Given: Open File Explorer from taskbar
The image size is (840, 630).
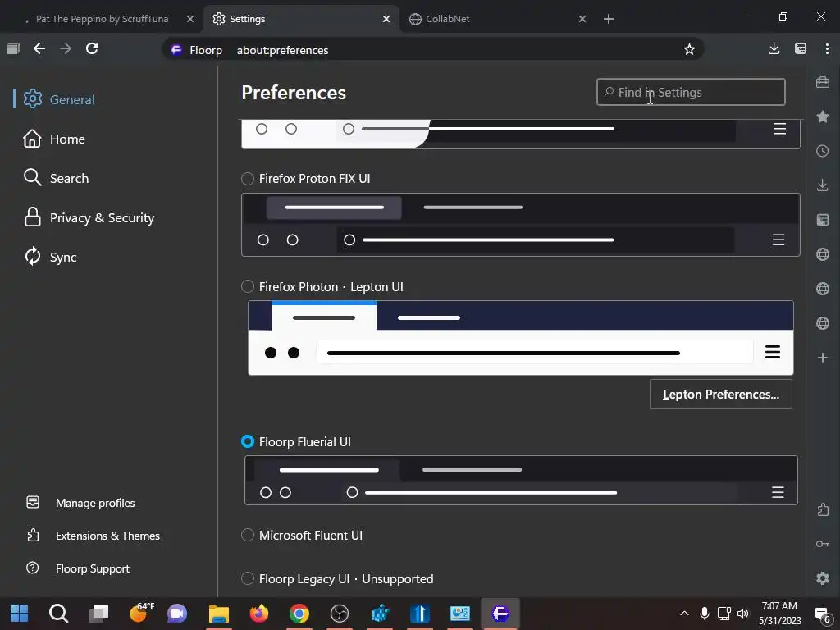Looking at the screenshot, I should pos(218,614).
